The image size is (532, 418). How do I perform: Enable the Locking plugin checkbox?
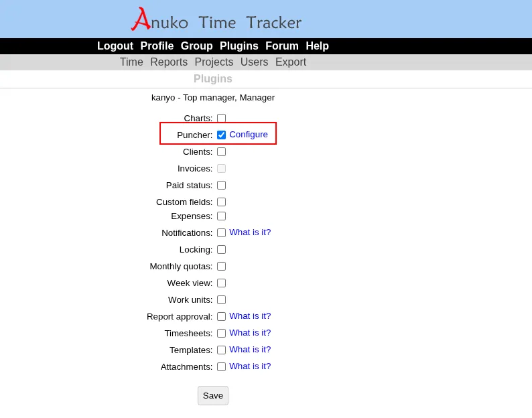(221, 249)
